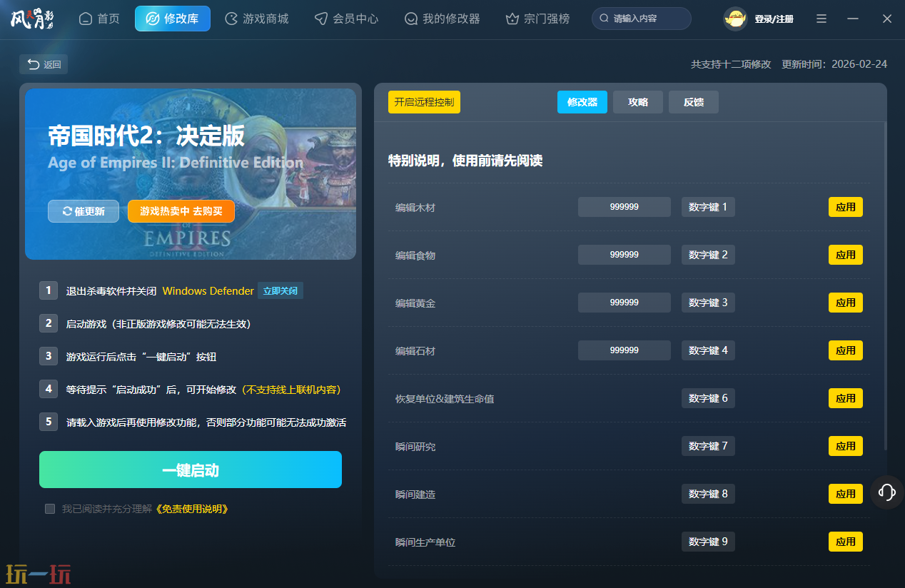
Task: Click hotkey 数字键 6 for 恢复单位&建筑生命值
Action: click(x=708, y=398)
